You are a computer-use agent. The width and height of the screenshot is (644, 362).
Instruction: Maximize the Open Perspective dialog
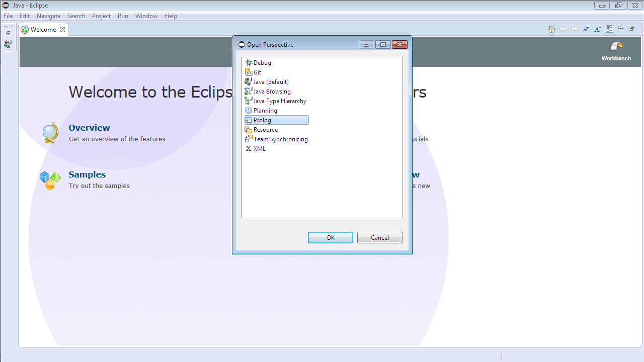(383, 45)
